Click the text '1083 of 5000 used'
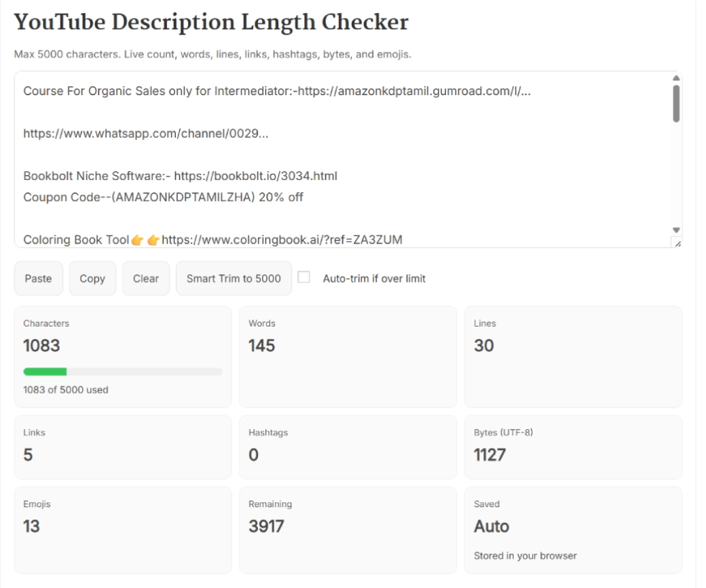This screenshot has width=706, height=588. [x=66, y=390]
